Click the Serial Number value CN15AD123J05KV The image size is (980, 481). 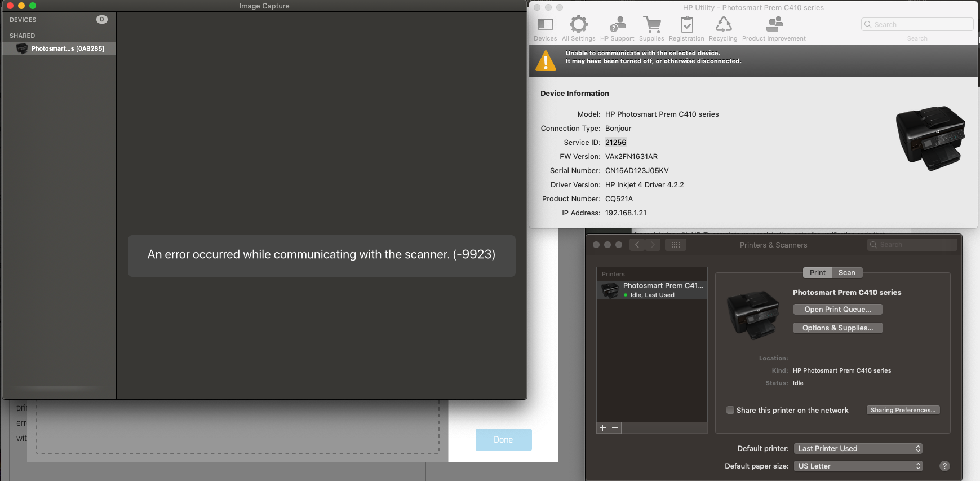637,170
